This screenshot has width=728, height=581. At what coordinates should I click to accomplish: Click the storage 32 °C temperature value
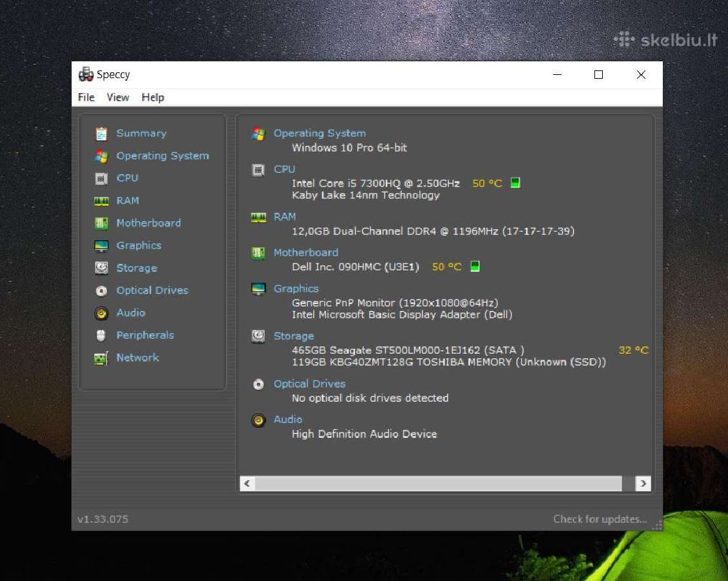click(x=633, y=350)
